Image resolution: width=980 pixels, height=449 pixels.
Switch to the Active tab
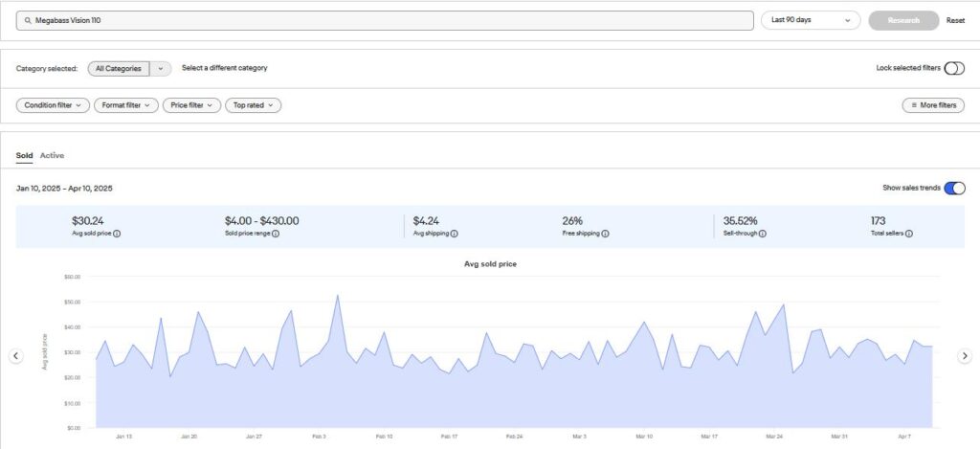point(52,156)
